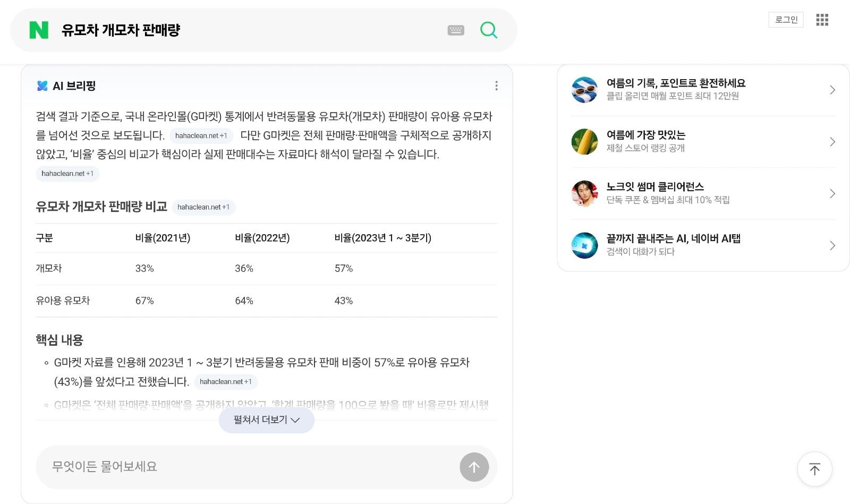Open 여름에 가장 맛있는 banner
Viewport: 850px width, 504px height.
pyautogui.click(x=703, y=142)
